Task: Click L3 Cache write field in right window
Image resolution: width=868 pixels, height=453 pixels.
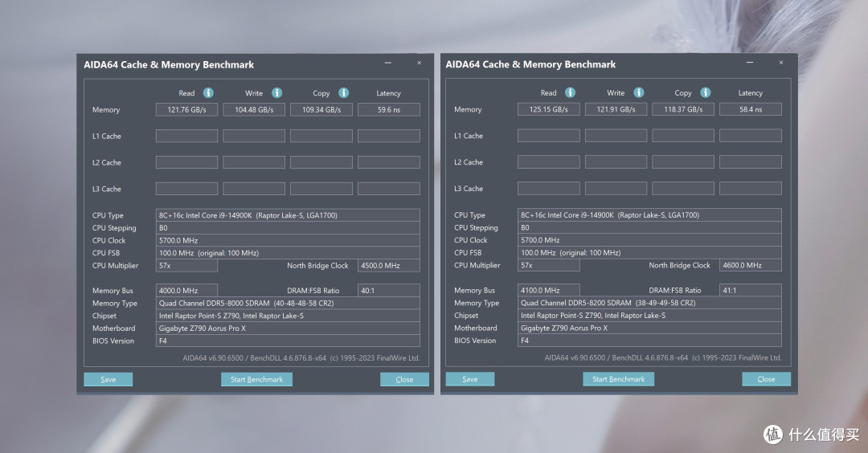Action: coord(616,188)
